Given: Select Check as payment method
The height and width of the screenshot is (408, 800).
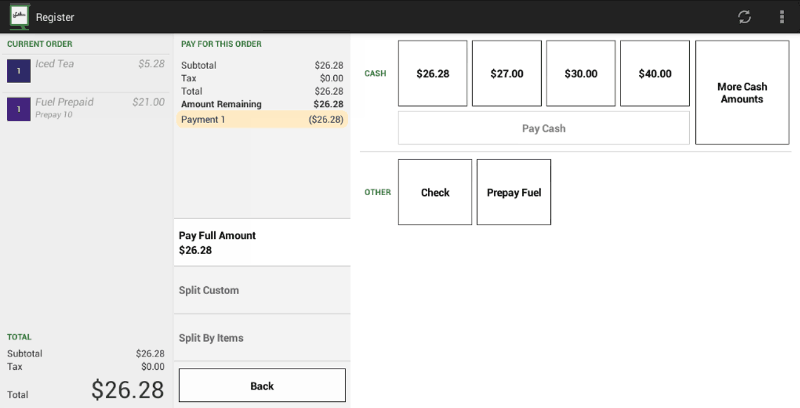Looking at the screenshot, I should click(x=435, y=192).
